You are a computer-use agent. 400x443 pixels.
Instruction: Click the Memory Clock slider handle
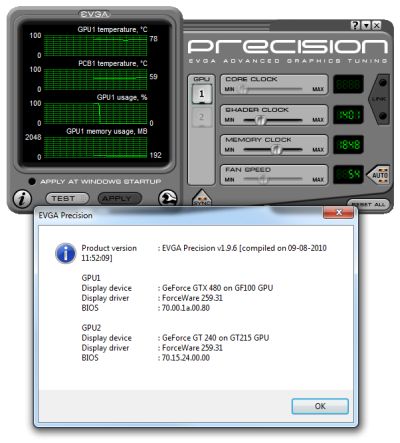point(276,150)
